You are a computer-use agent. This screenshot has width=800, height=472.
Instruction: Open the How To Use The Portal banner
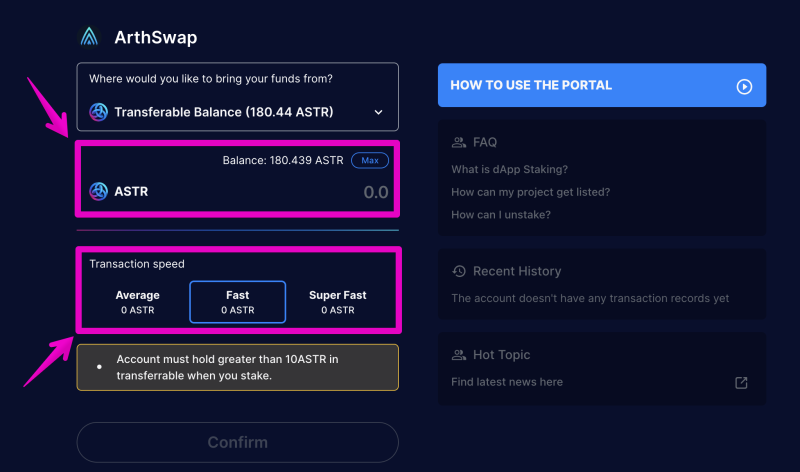coord(602,85)
